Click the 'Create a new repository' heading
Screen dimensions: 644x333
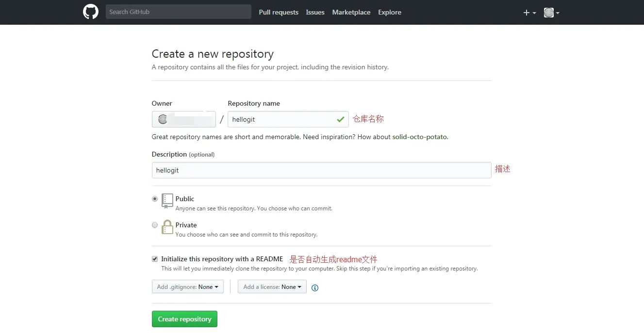coord(213,54)
